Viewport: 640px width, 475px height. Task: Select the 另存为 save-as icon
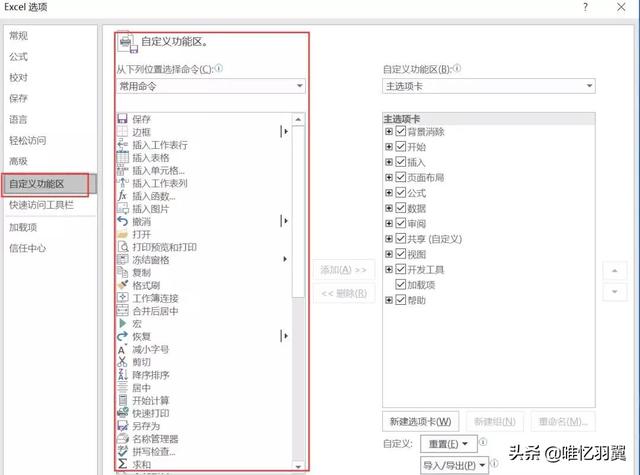pos(122,426)
